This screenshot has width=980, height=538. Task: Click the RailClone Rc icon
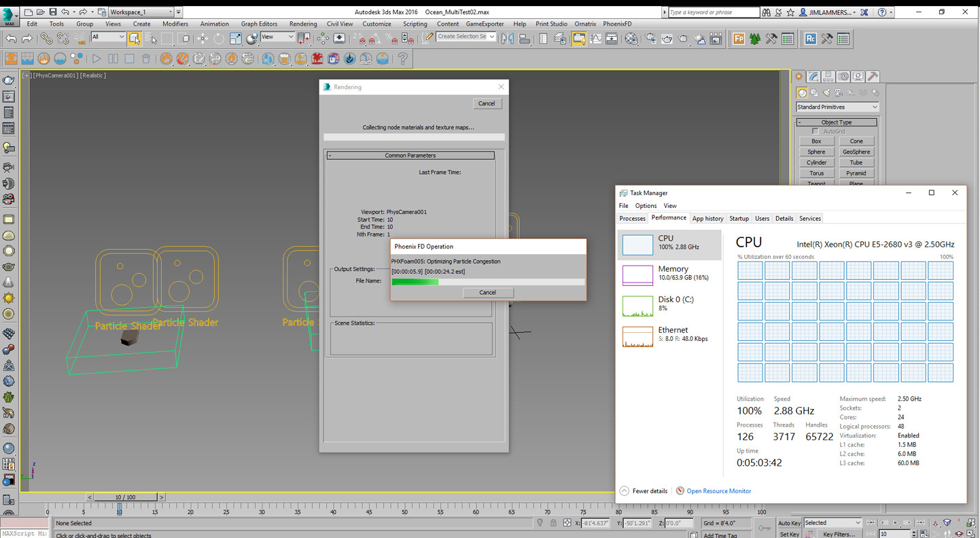[x=811, y=39]
